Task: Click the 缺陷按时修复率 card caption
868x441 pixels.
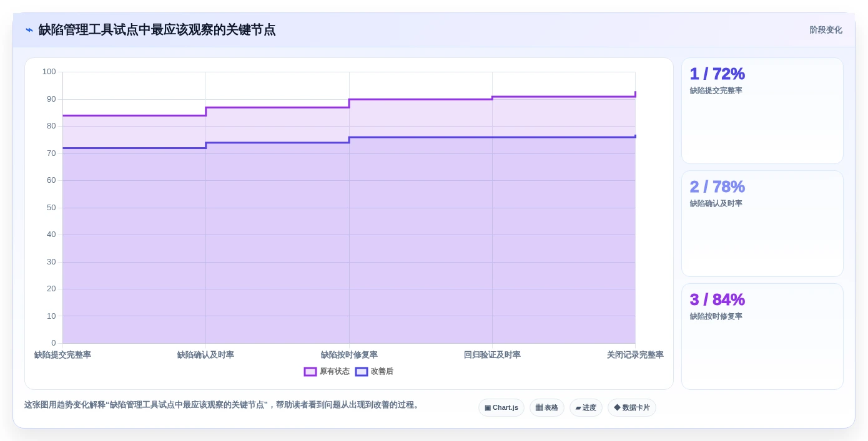Action: (x=716, y=317)
